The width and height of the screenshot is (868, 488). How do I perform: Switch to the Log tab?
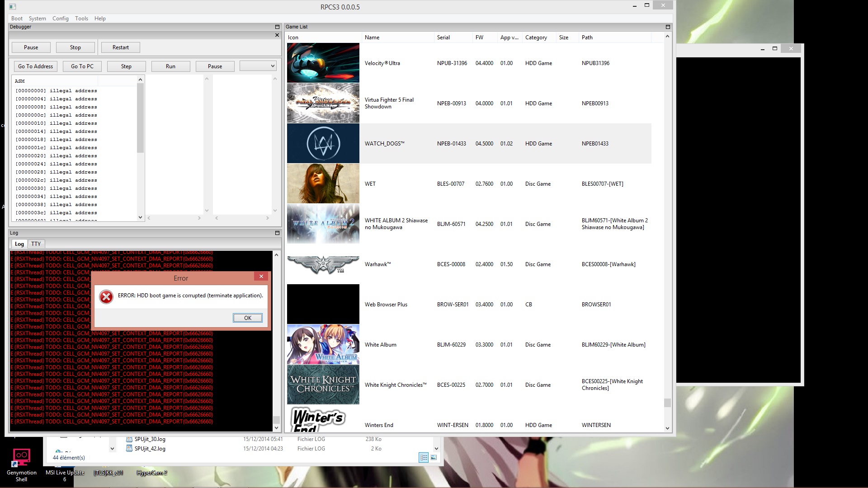(19, 244)
